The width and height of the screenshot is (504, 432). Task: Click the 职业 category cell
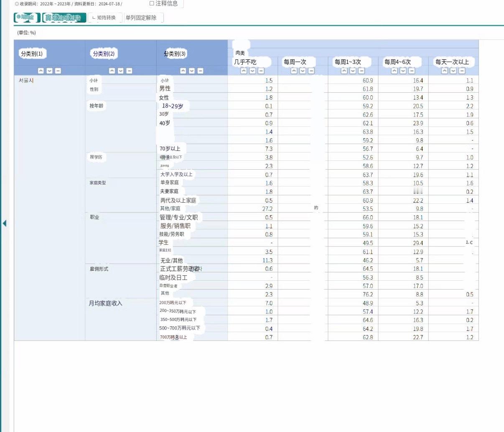pyautogui.click(x=94, y=217)
